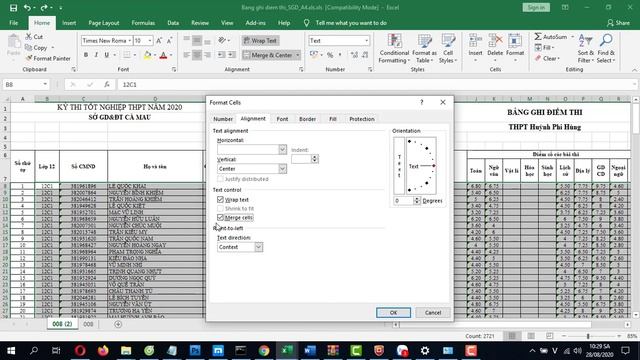Select the 008 (2) sheet tab

coord(62,324)
